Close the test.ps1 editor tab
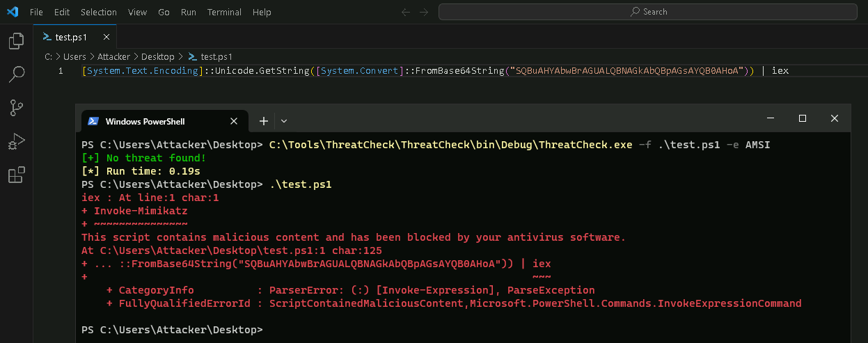The height and width of the screenshot is (343, 868). click(x=106, y=37)
